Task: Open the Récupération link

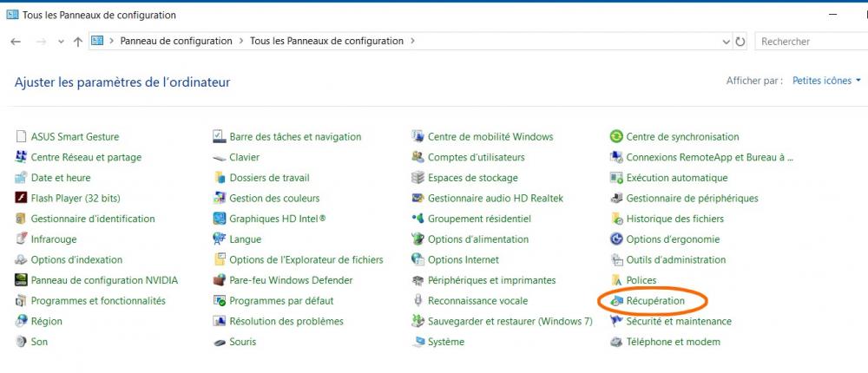Action: click(x=655, y=301)
